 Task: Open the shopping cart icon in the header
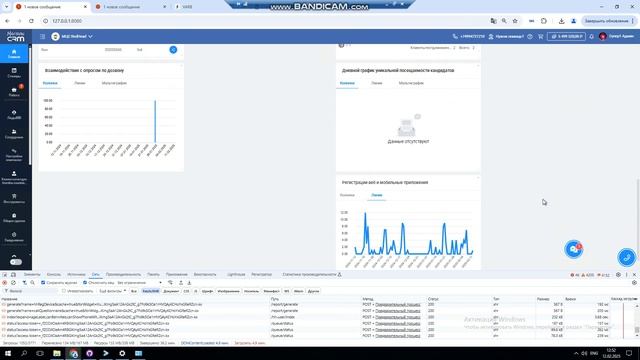(x=540, y=36)
